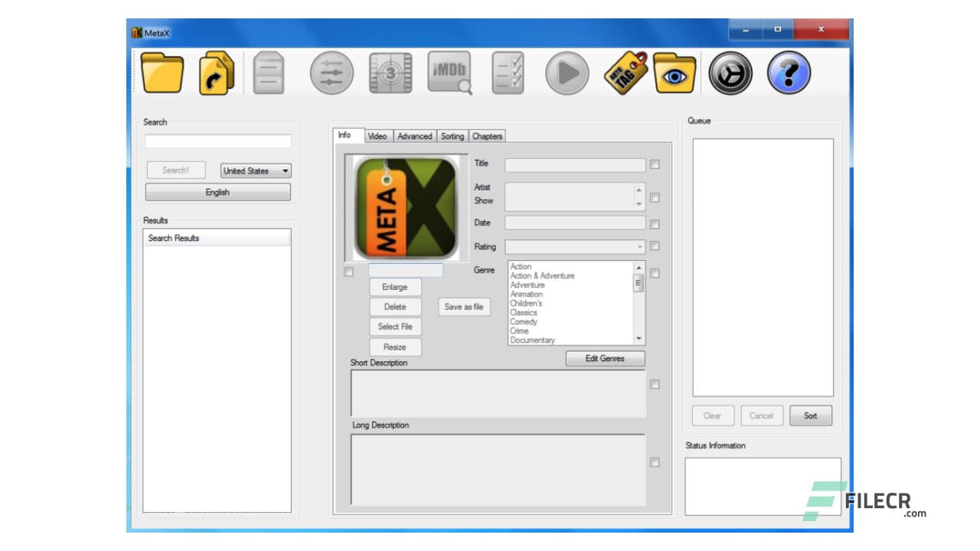Click the Help question mark icon
Viewport: 980px width, 551px height.
(x=787, y=73)
